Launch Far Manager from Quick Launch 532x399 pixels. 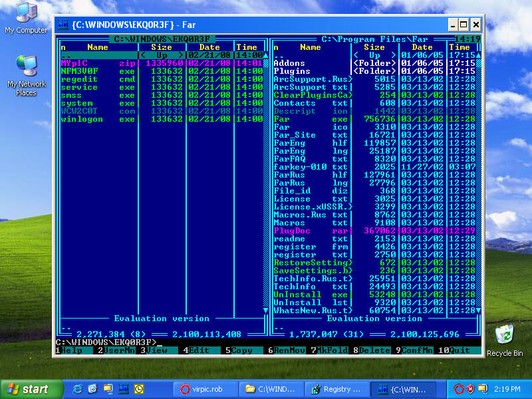(x=124, y=389)
